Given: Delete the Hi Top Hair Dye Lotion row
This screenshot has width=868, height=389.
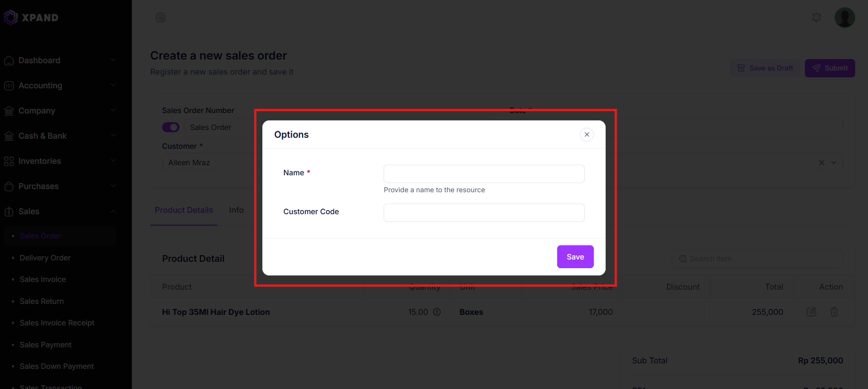Looking at the screenshot, I should pyautogui.click(x=834, y=312).
